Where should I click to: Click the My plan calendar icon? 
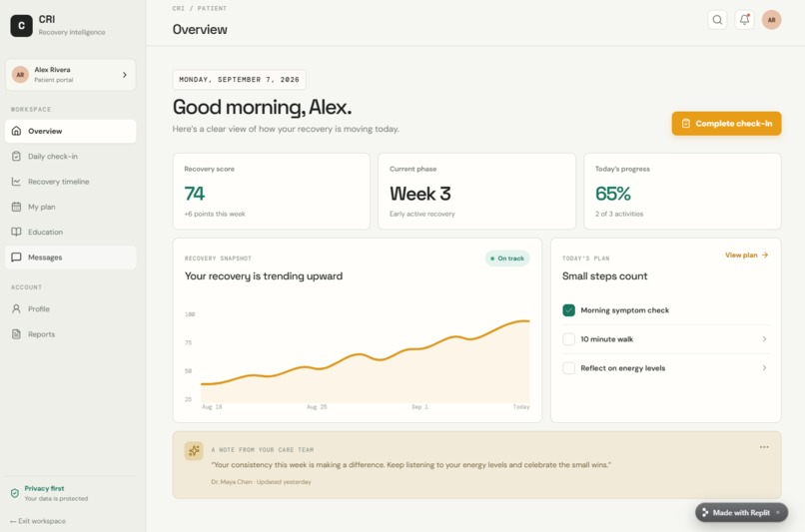[16, 207]
